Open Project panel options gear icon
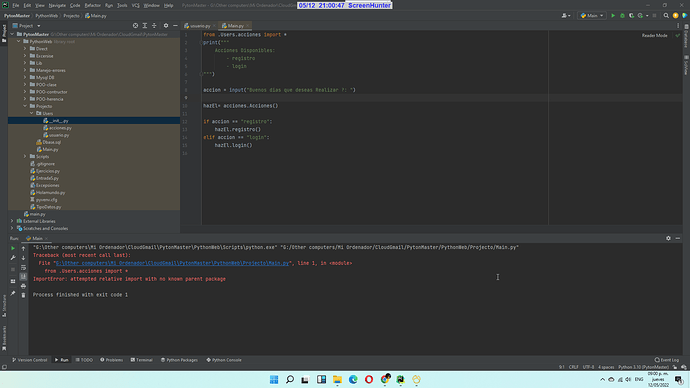690x388 pixels. (166, 26)
